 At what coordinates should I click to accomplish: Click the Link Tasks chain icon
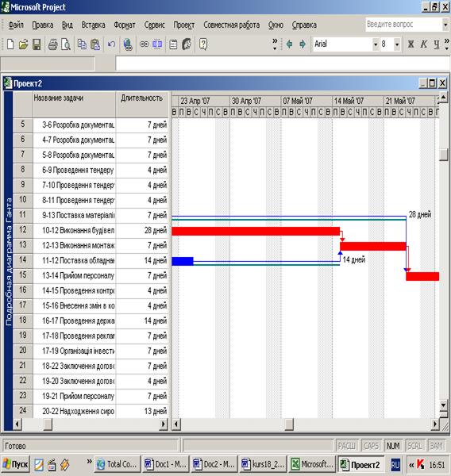(144, 44)
